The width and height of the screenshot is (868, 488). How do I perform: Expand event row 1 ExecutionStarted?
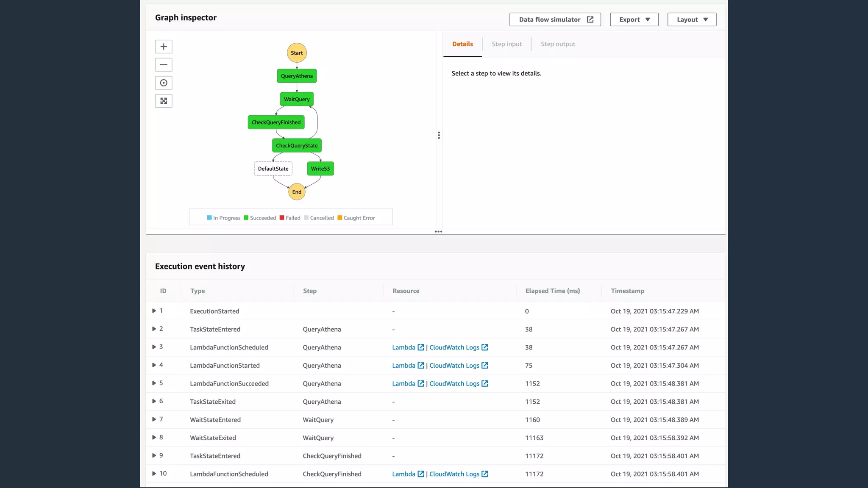(154, 311)
